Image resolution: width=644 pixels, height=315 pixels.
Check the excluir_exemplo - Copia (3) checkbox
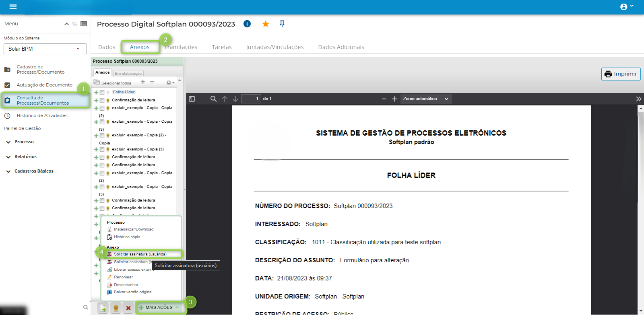pos(102,149)
